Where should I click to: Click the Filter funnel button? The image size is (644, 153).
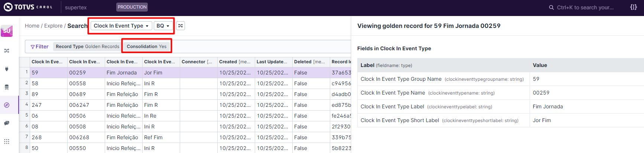tap(39, 47)
